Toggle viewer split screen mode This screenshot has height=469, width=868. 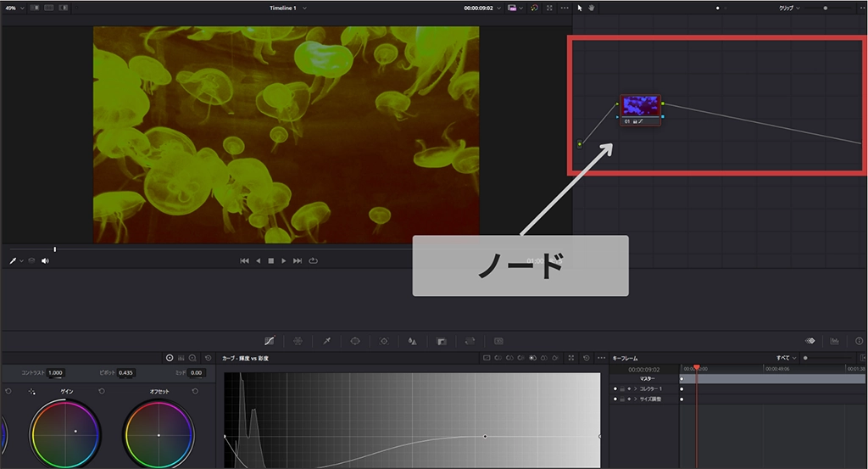click(x=48, y=8)
